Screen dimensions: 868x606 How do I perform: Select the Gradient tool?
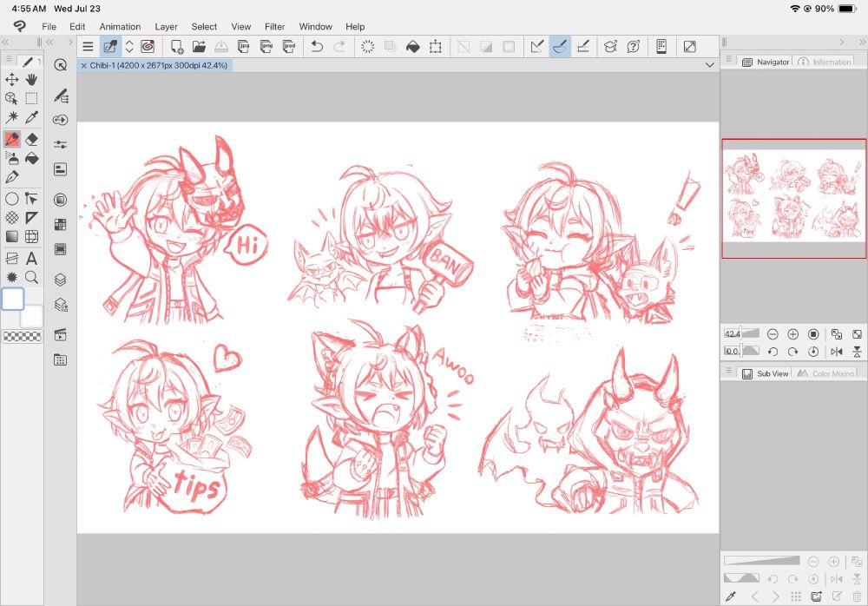click(x=11, y=236)
